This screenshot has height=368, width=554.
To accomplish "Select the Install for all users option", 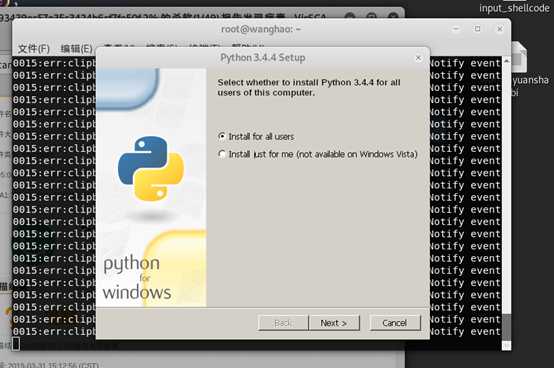I will click(257, 136).
